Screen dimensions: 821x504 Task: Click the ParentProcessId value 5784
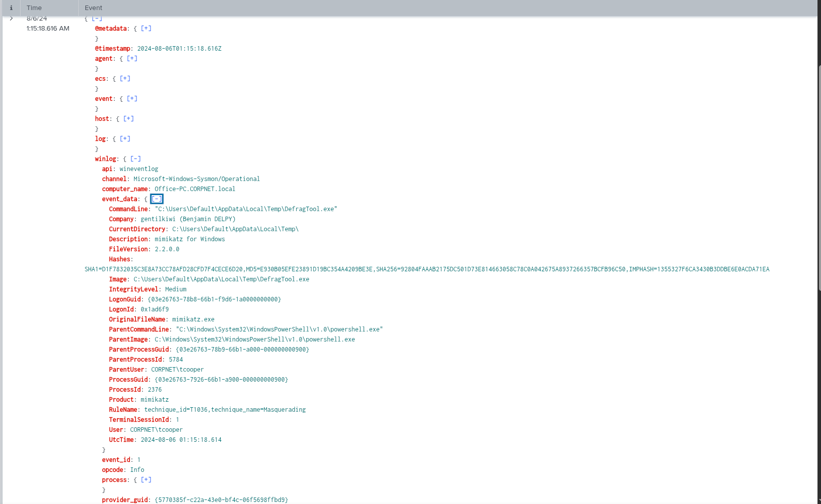176,360
